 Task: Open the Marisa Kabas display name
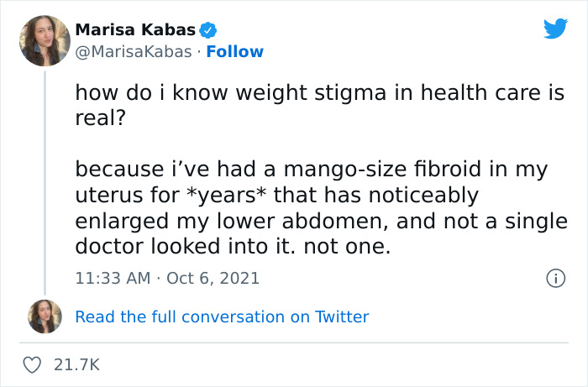coord(135,30)
